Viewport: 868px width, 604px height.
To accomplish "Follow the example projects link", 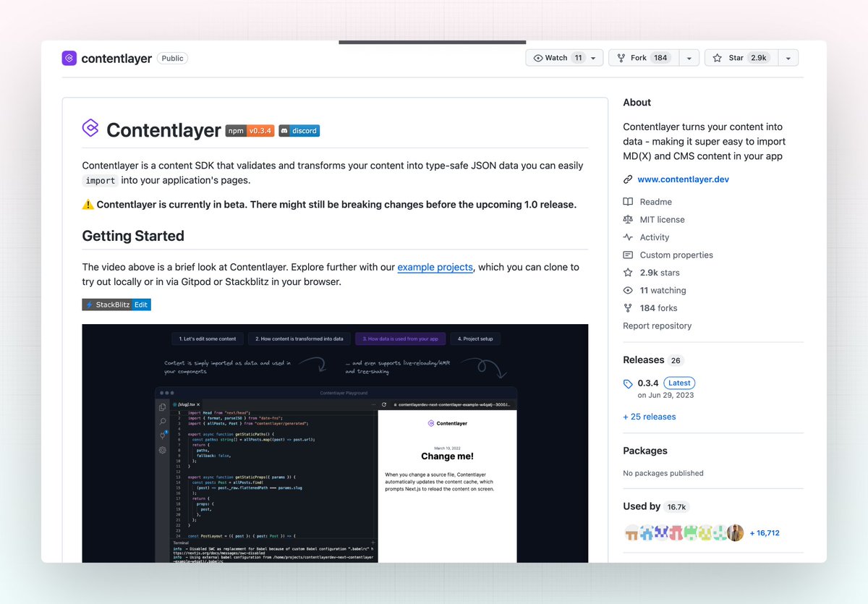I will tap(435, 267).
